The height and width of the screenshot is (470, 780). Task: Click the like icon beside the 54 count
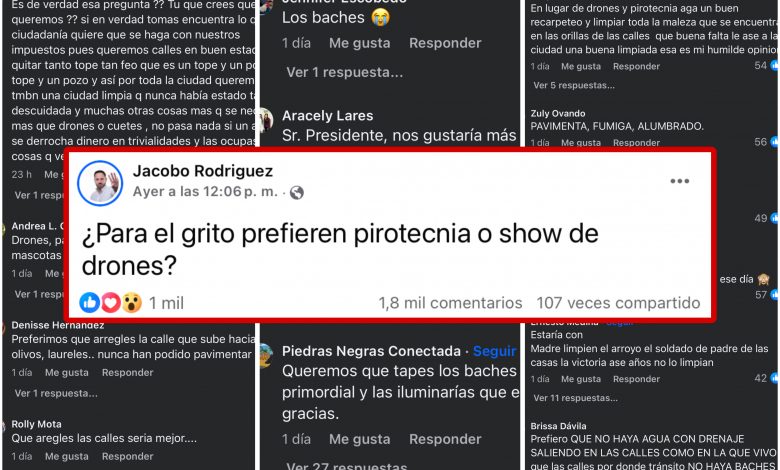[x=775, y=65]
